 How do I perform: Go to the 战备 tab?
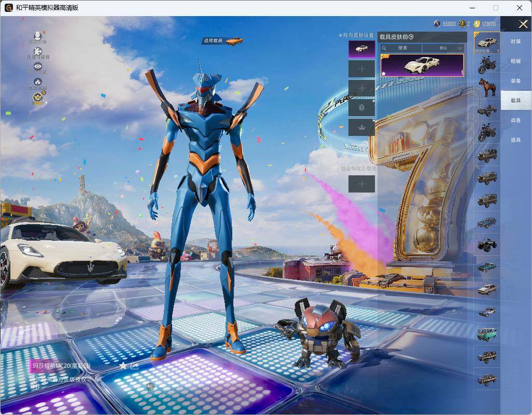pos(516,120)
